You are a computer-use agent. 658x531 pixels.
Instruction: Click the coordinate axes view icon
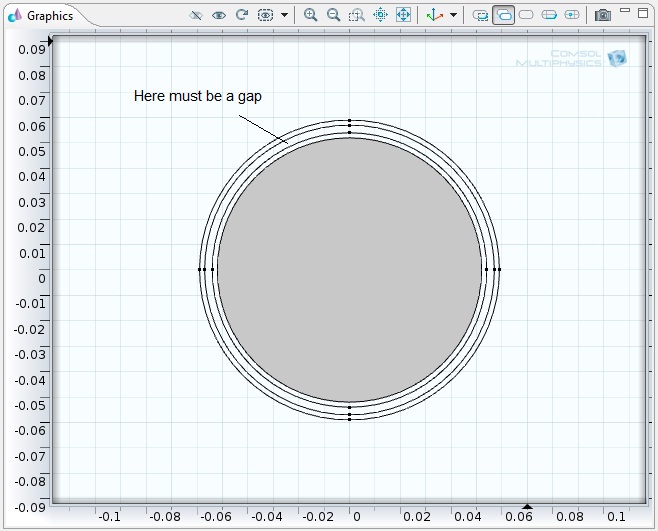click(433, 15)
